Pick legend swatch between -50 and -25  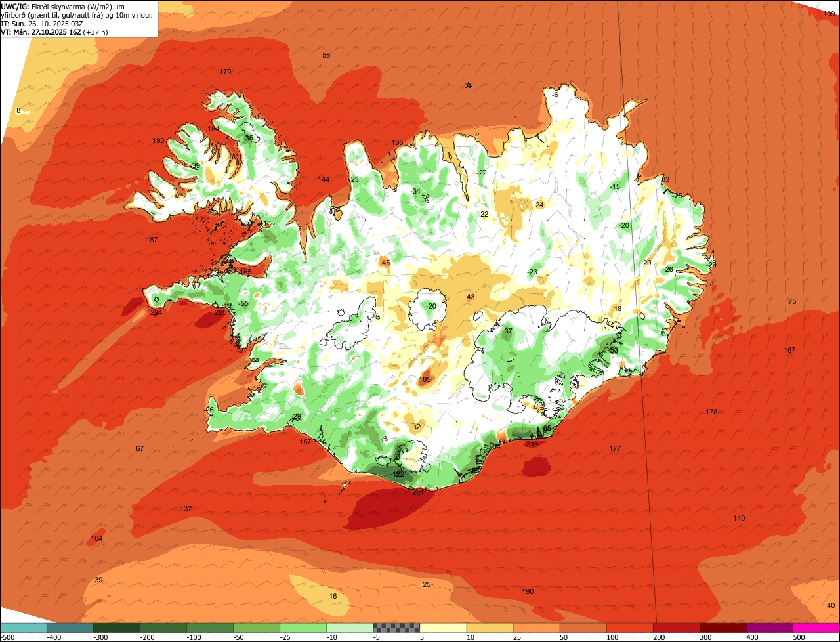256,628
